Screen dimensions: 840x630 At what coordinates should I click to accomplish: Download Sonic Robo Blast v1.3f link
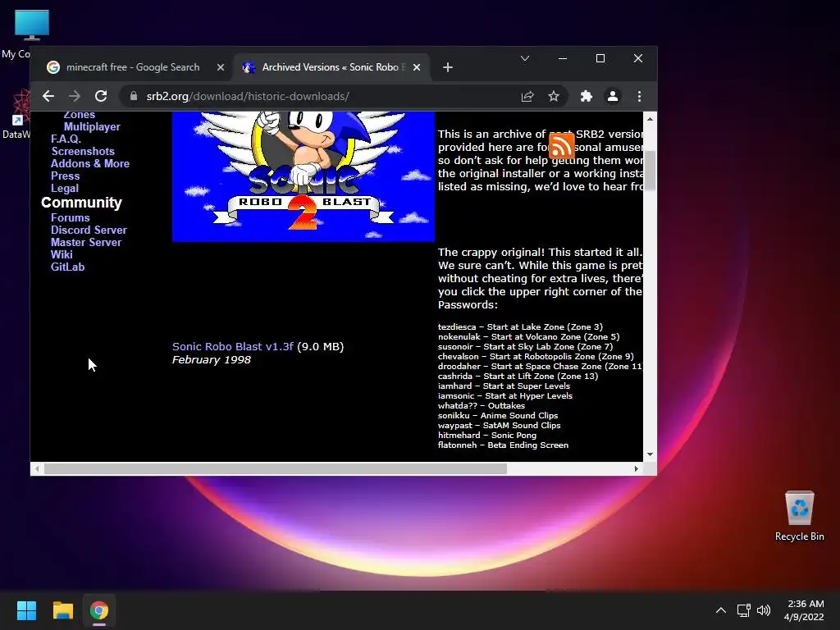coord(232,347)
